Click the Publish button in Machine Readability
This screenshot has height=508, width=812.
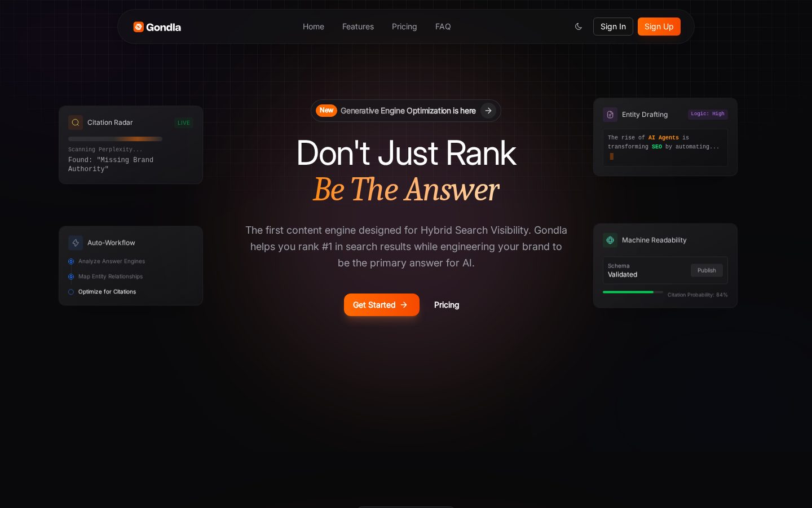tap(707, 270)
